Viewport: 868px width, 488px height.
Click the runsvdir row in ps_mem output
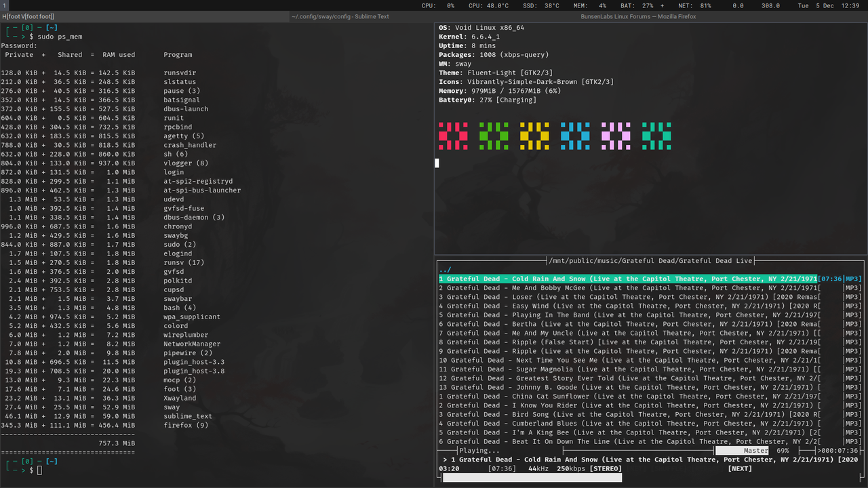point(98,73)
